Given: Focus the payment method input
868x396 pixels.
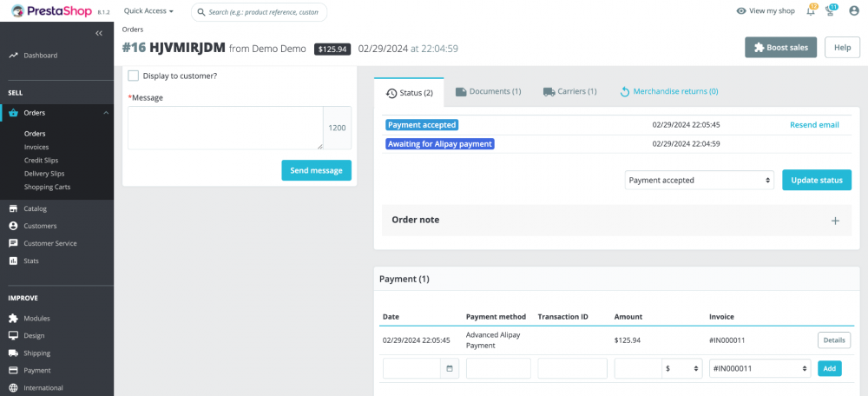Looking at the screenshot, I should tap(498, 368).
